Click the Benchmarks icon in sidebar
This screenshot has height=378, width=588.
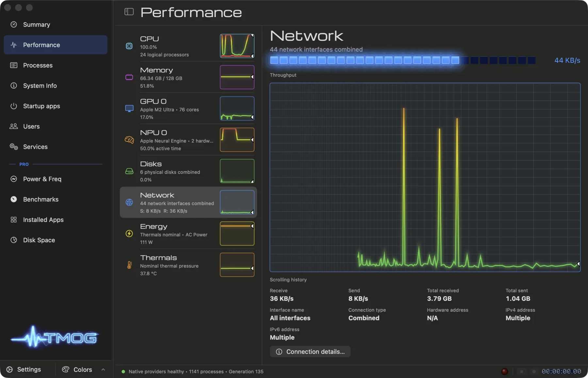(x=13, y=199)
